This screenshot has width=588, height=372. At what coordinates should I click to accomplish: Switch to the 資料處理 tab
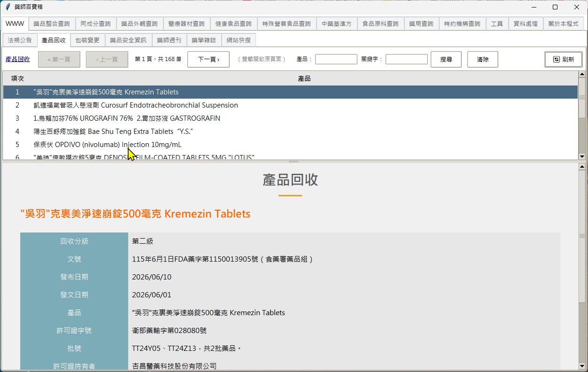526,24
